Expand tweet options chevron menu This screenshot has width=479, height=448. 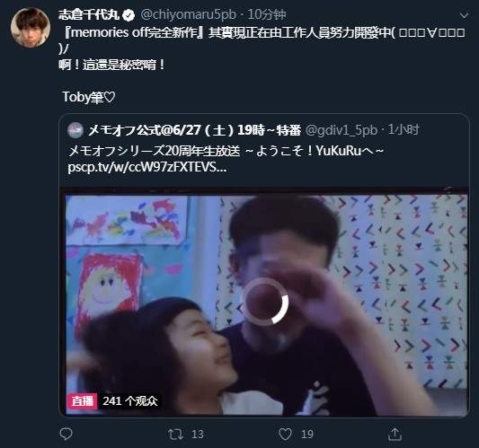click(464, 15)
